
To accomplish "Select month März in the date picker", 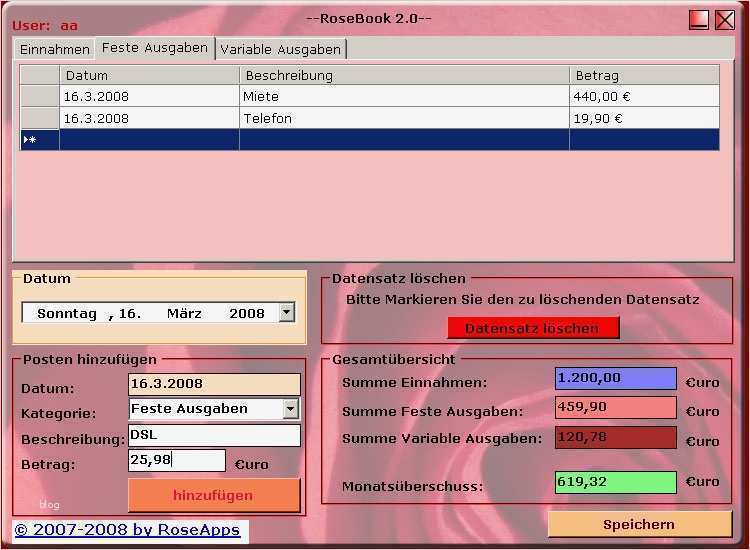I will 184,314.
